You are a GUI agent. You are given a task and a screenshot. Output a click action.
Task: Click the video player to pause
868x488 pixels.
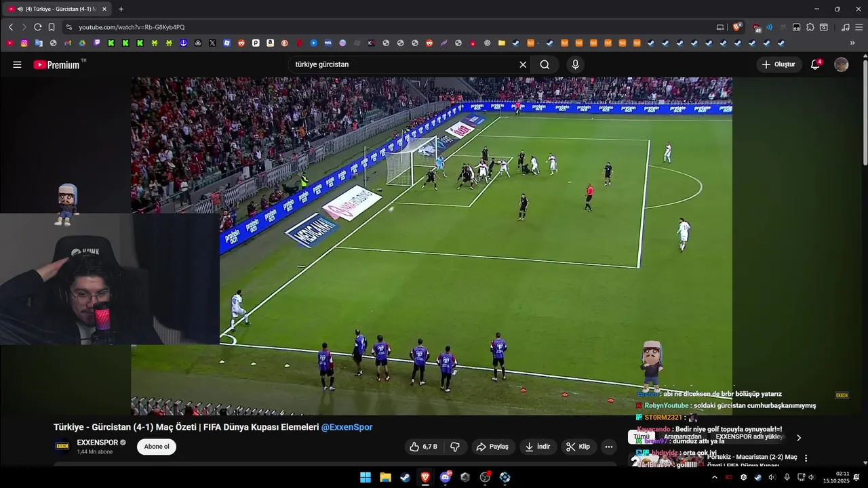tap(431, 245)
